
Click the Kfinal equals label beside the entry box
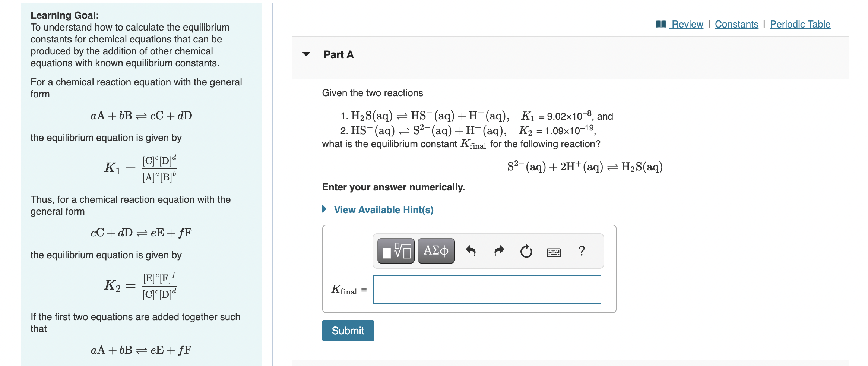pyautogui.click(x=348, y=289)
